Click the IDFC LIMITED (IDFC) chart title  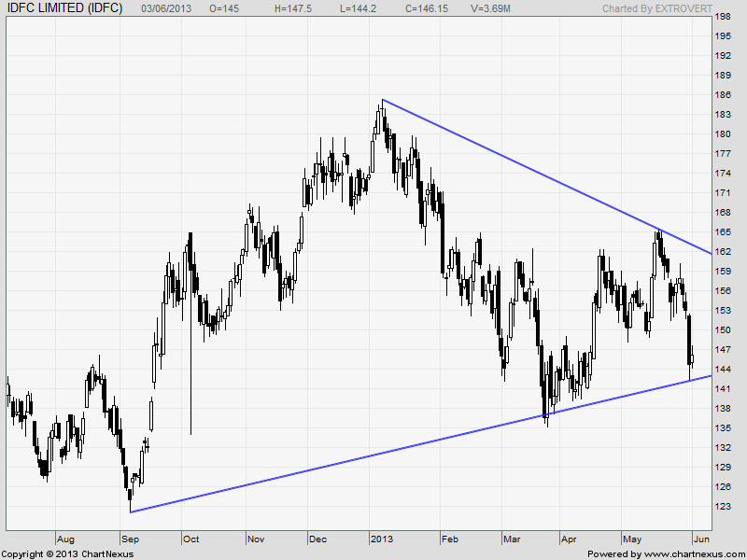(64, 7)
